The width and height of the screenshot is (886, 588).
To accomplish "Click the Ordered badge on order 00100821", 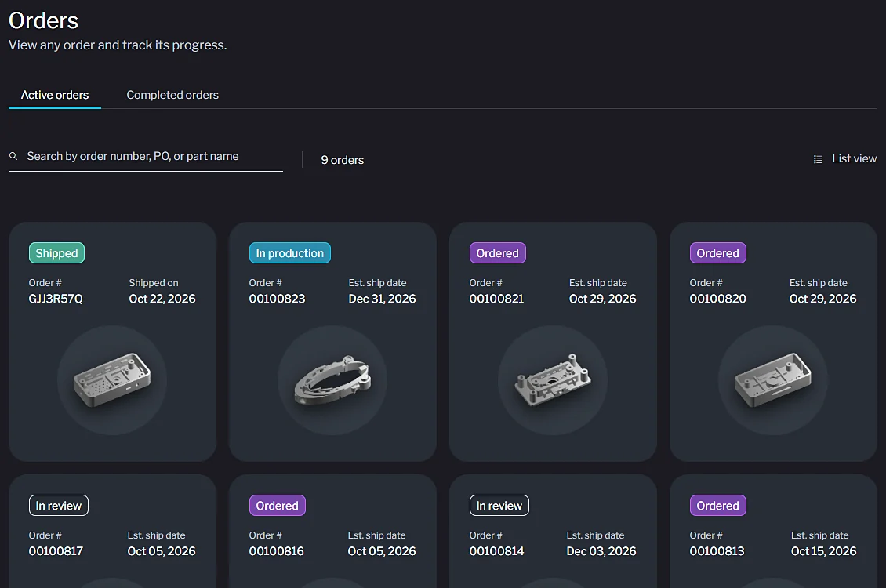I will 497,253.
